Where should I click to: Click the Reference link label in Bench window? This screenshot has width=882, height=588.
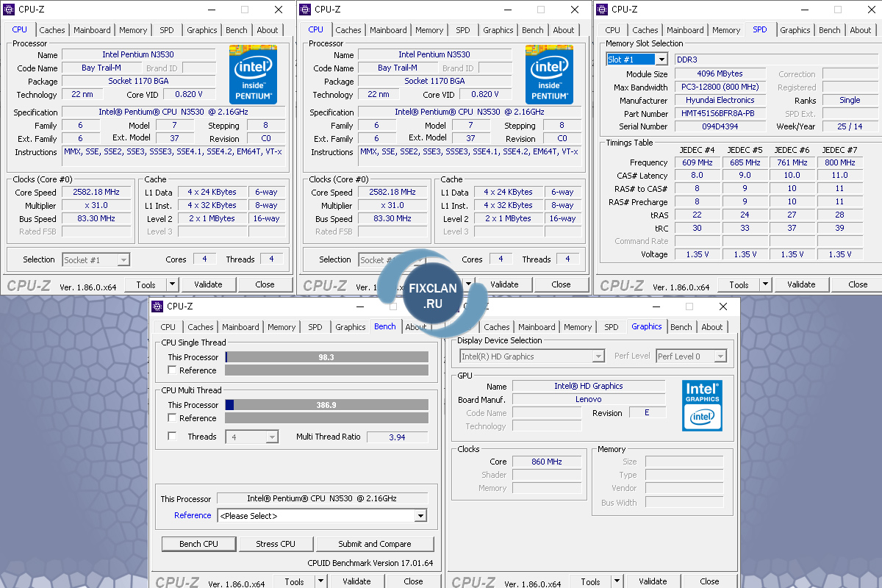[193, 515]
